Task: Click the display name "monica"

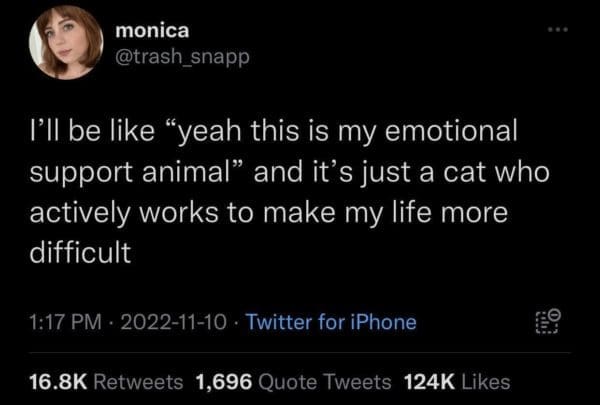Action: [x=152, y=32]
